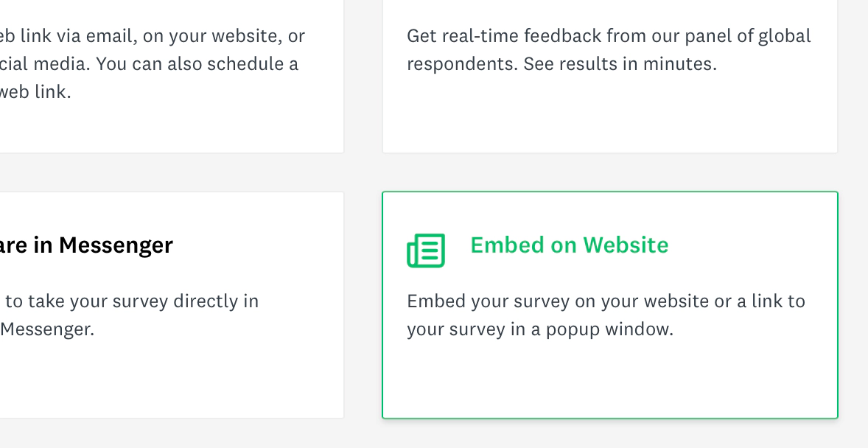Click the "Messenger." last description line
Viewport: 868px width, 448px height.
pos(47,329)
